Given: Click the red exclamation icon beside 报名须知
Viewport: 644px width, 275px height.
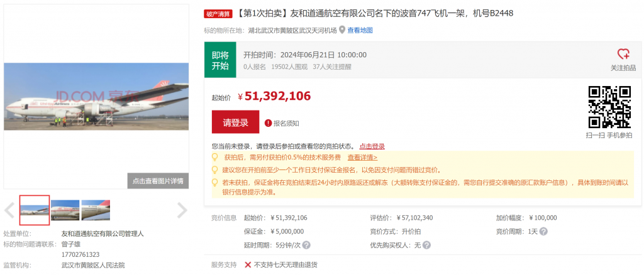Looking at the screenshot, I should [x=268, y=123].
